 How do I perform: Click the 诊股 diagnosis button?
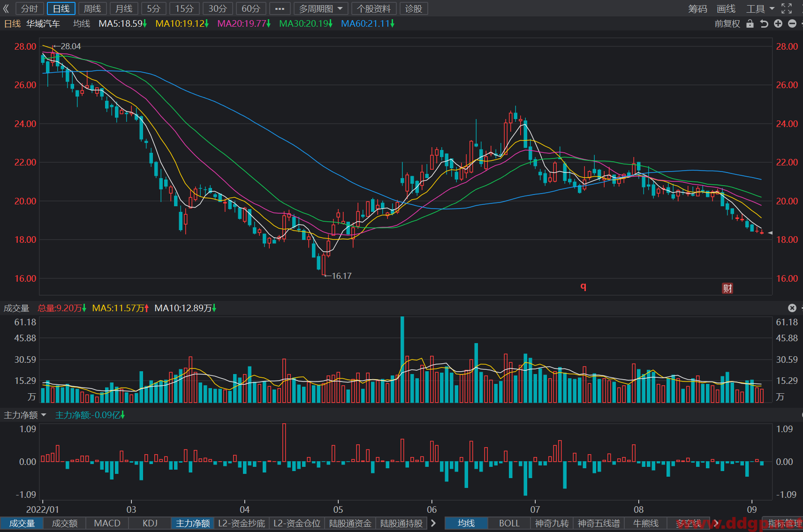point(414,8)
